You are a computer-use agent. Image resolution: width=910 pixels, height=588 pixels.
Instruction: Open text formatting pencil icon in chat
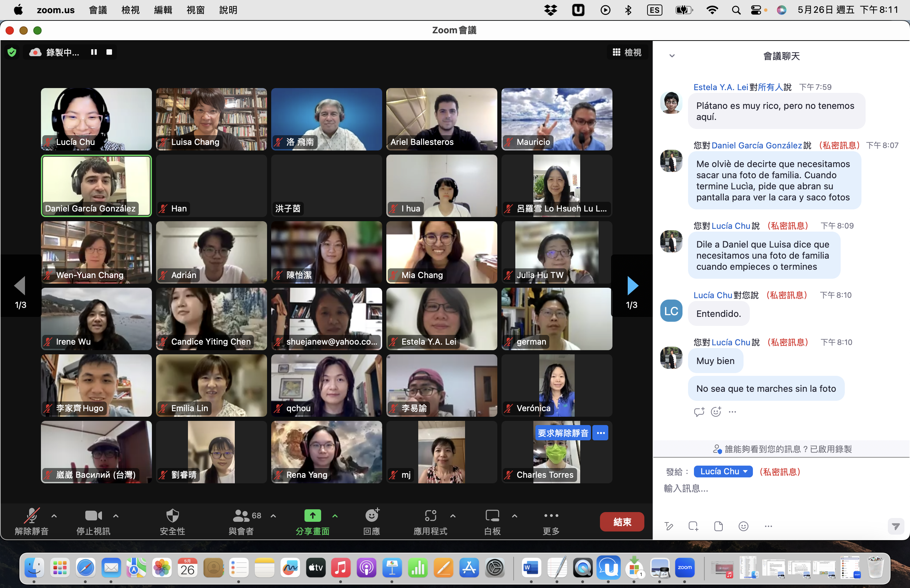click(x=669, y=526)
